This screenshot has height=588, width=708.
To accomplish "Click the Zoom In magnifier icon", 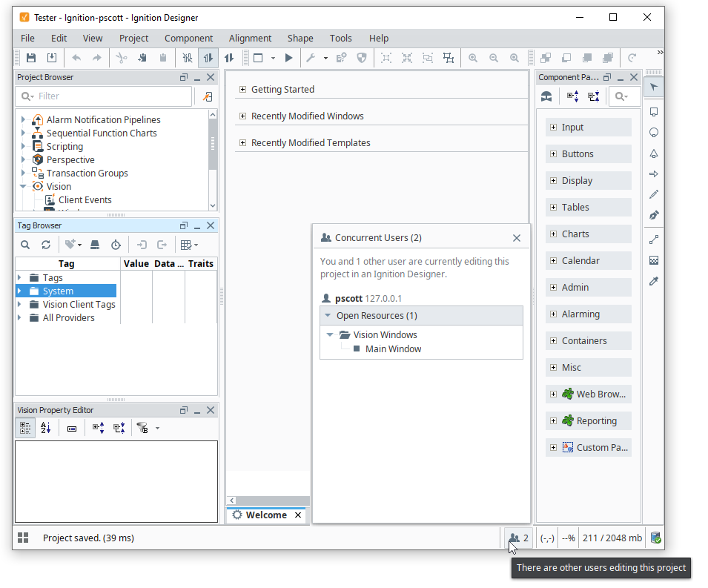I will coord(473,58).
